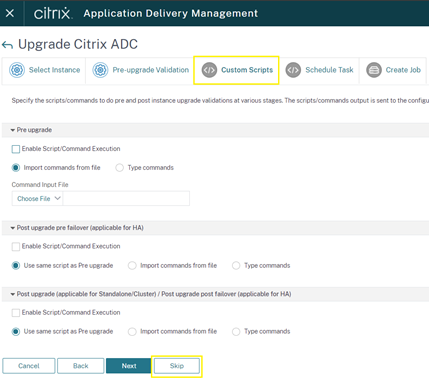Switch to the Schedule Task tab
This screenshot has height=384, width=429.
coord(319,70)
